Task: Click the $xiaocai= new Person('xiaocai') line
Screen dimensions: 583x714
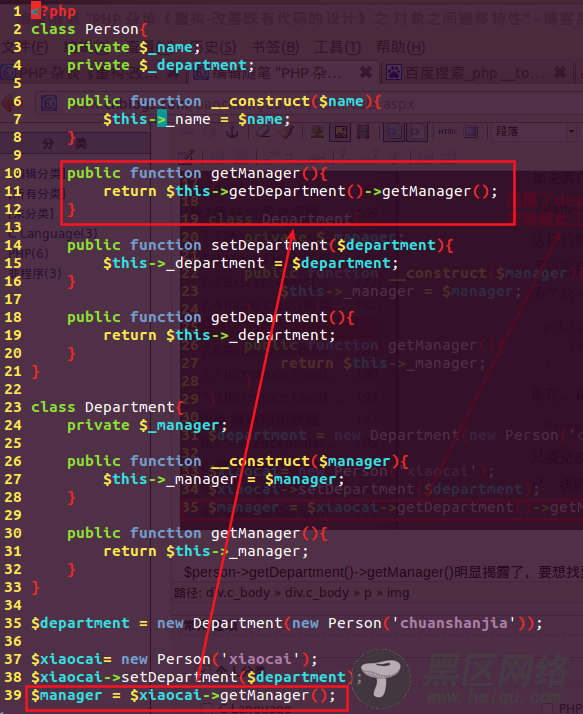Action: [174, 659]
